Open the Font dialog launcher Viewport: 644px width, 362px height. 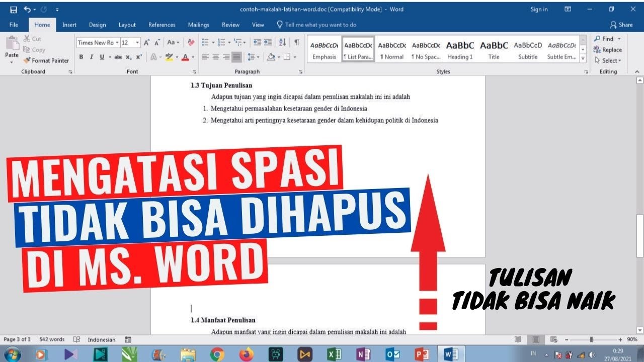point(195,72)
